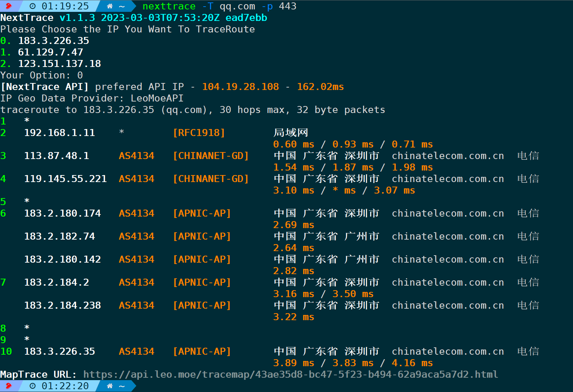Click IP address 183.2.184.238
Screen dimensions: 573x392
pyautogui.click(x=62, y=306)
